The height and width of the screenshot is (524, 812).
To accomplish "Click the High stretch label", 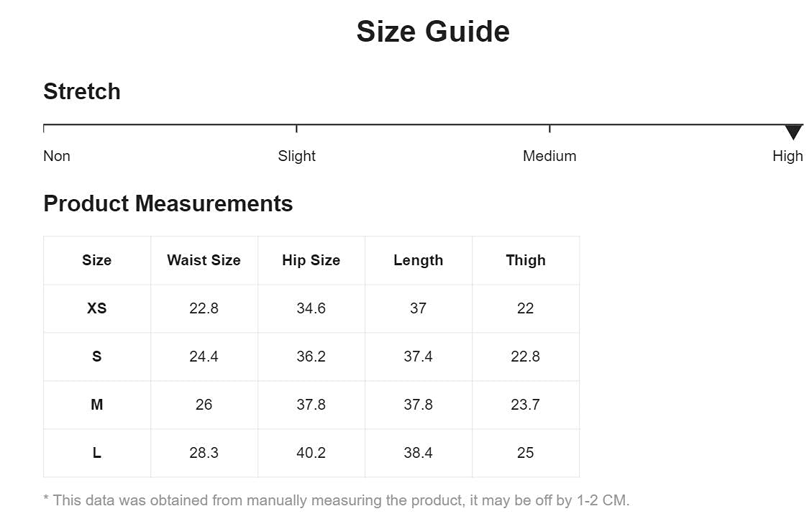I will pos(788,156).
